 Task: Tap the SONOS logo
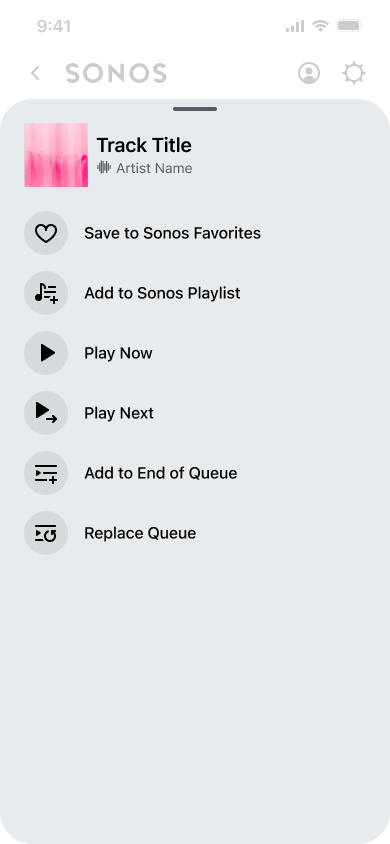(116, 73)
